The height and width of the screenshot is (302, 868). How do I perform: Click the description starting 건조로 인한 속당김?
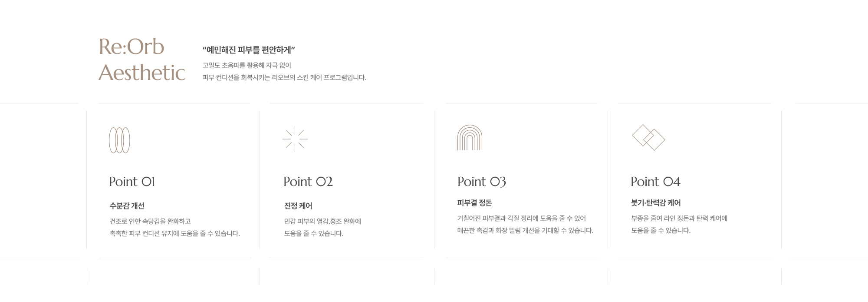coord(174,227)
